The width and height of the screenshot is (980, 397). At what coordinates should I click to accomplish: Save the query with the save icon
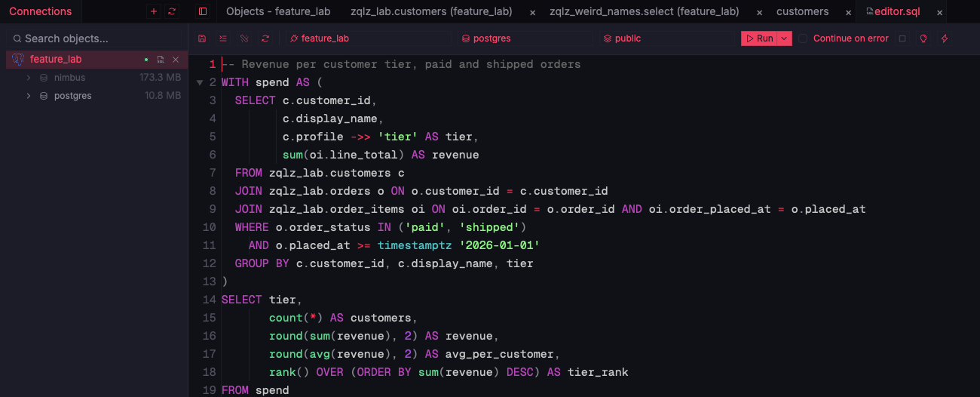click(202, 38)
